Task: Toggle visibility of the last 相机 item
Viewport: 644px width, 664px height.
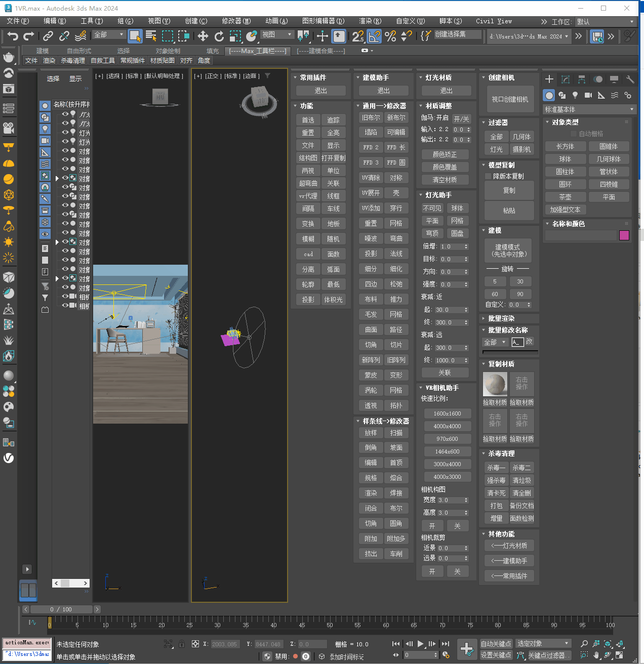Action: coord(65,306)
